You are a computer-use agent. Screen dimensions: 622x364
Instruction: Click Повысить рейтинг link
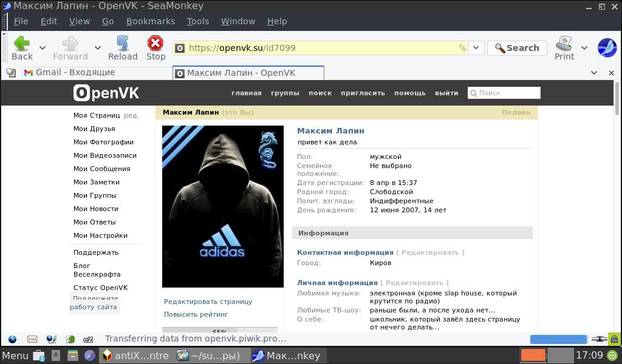[196, 314]
